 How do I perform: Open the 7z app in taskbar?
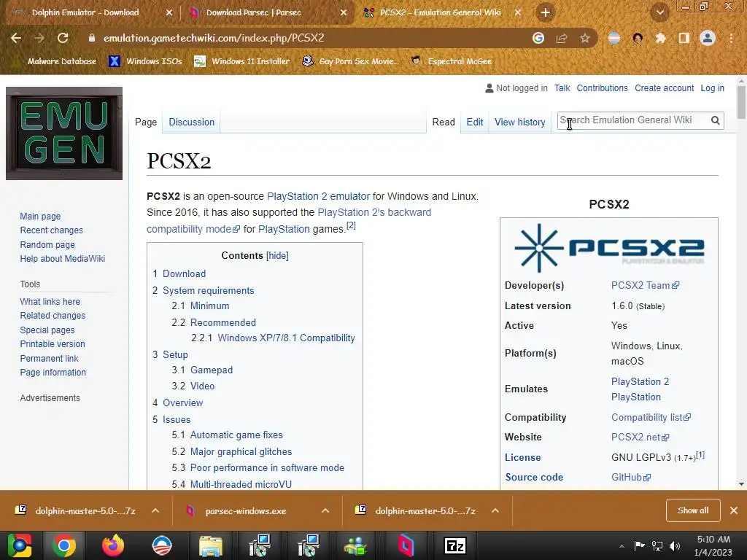(x=454, y=545)
